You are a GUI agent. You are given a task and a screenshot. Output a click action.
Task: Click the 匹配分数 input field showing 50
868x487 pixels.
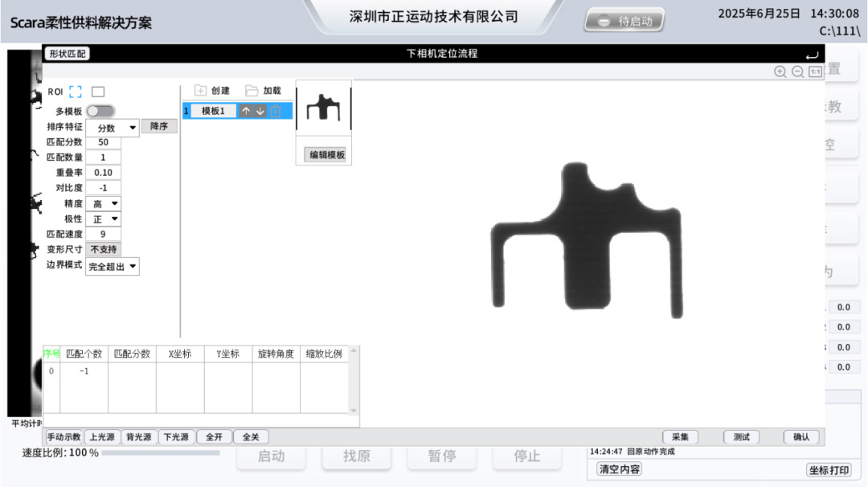[104, 141]
